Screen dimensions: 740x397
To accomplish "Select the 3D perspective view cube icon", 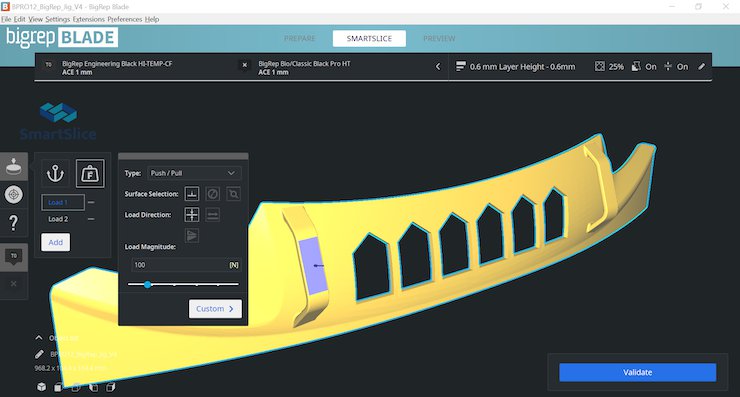I will pos(42,387).
